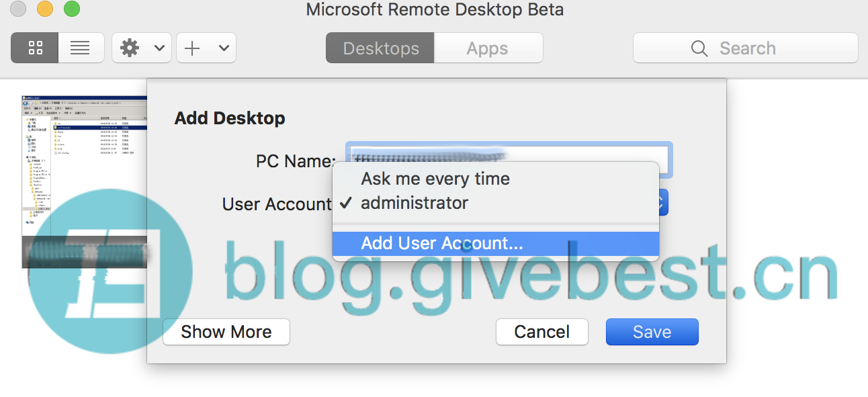
Task: Click the PC Name input field
Action: [509, 160]
